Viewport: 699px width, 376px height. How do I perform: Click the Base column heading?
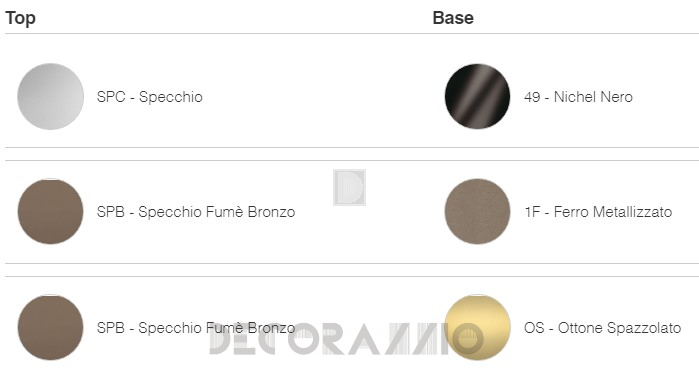453,18
